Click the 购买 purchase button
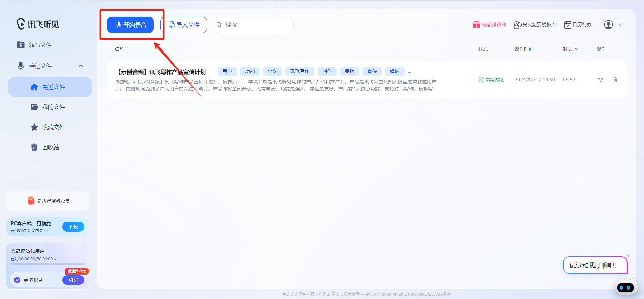 click(x=73, y=280)
